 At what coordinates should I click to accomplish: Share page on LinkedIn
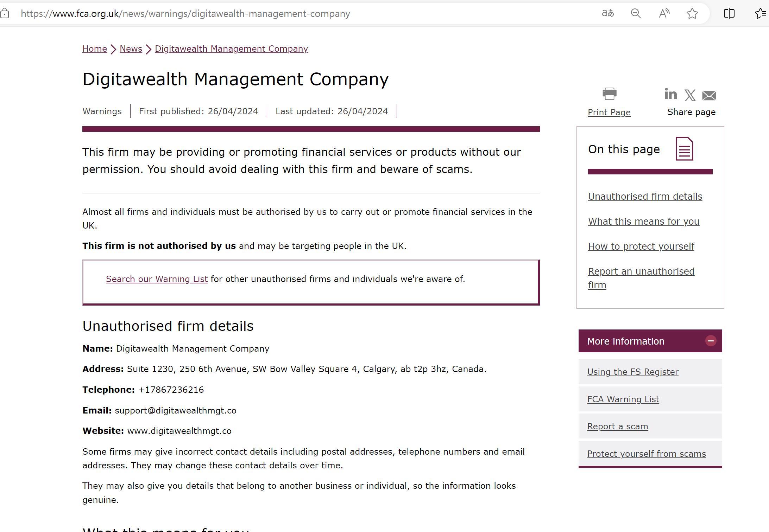pyautogui.click(x=670, y=94)
